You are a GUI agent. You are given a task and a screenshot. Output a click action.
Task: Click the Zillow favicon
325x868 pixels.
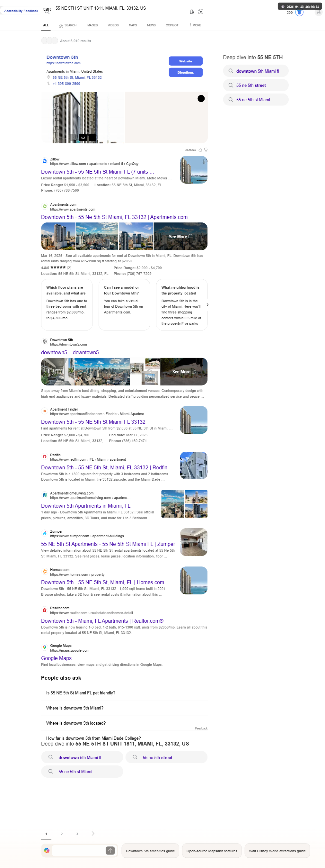(44, 161)
